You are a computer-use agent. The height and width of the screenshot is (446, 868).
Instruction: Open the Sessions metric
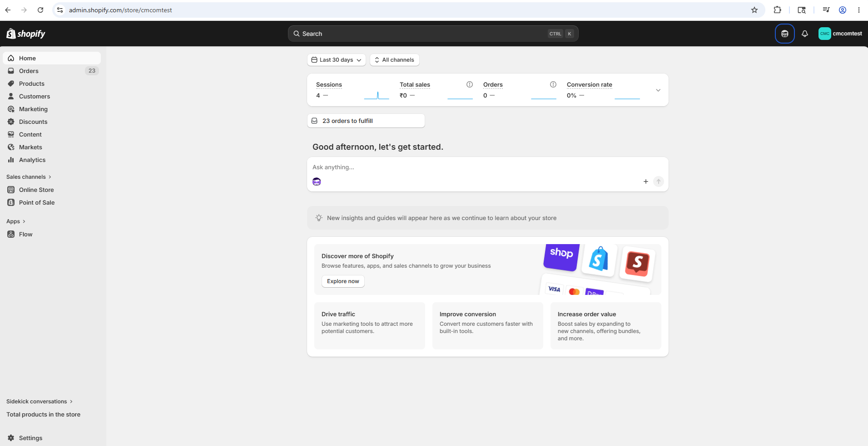(x=352, y=90)
